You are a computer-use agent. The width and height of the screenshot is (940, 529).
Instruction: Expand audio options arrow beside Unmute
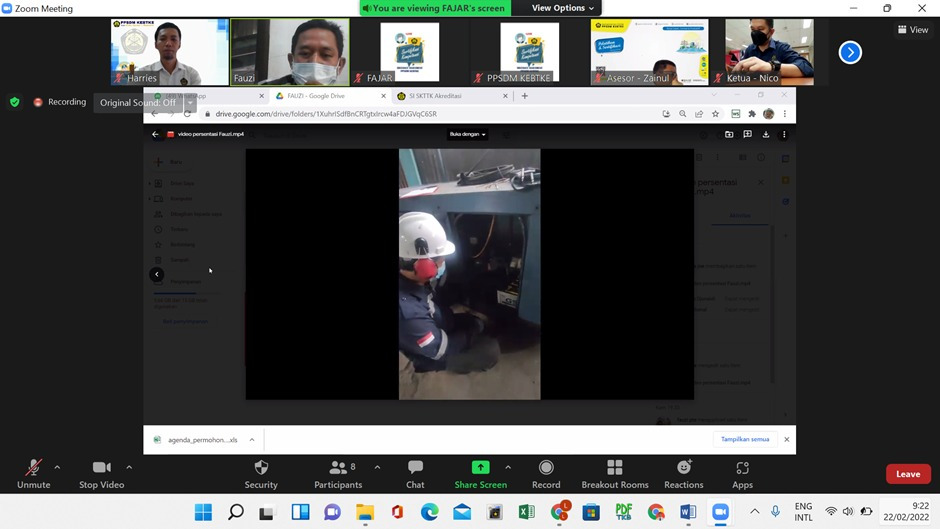tap(57, 467)
